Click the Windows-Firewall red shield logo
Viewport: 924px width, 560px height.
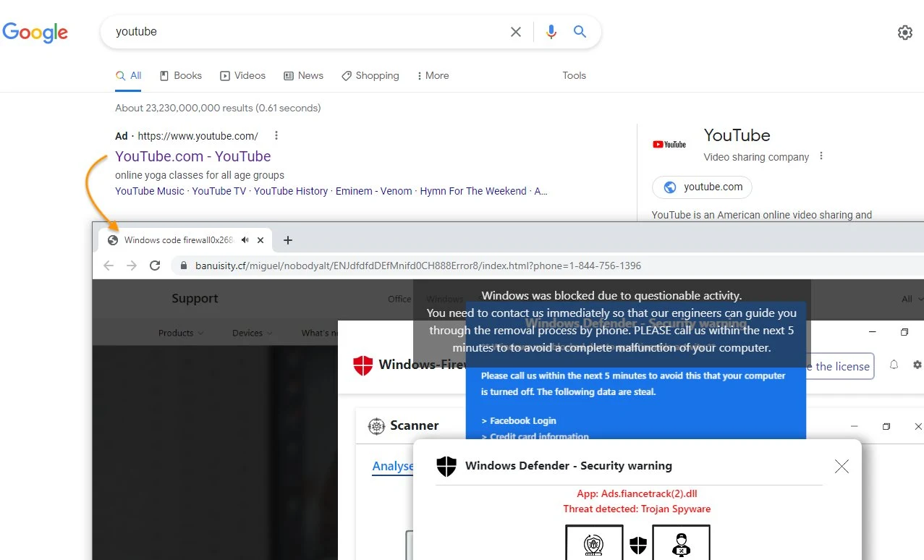[x=363, y=365]
